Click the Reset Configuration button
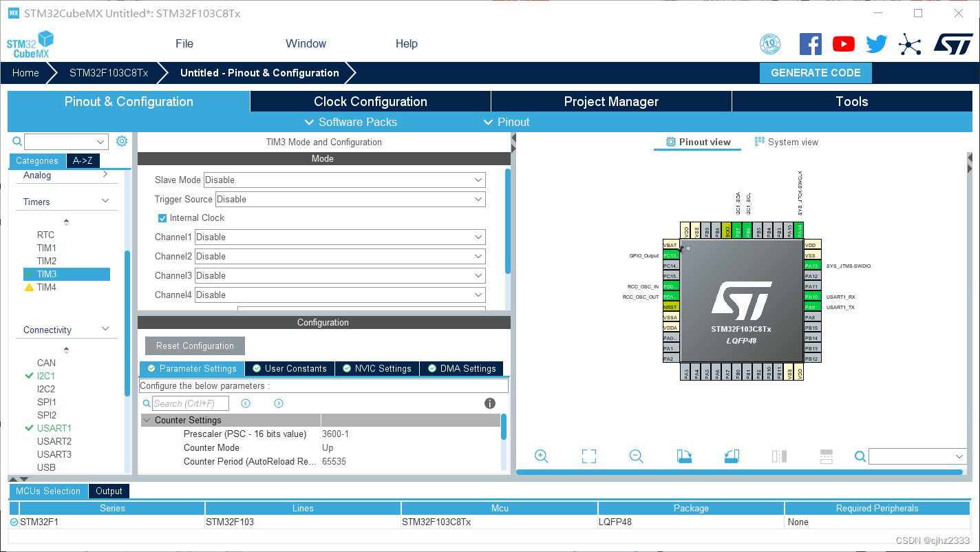Viewport: 980px width, 552px height. (195, 346)
